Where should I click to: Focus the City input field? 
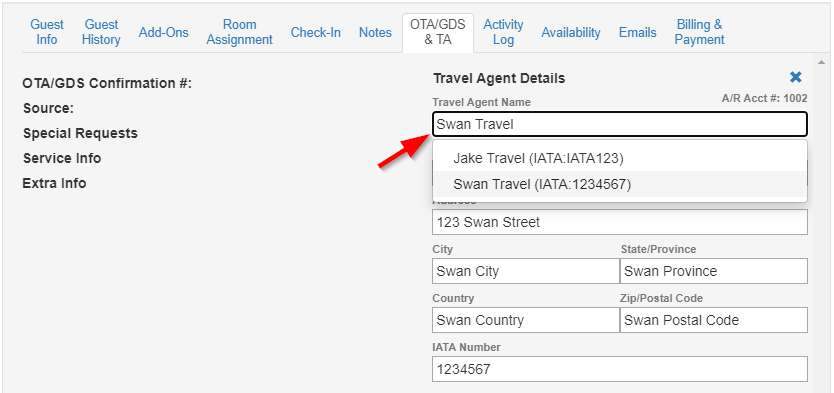526,271
